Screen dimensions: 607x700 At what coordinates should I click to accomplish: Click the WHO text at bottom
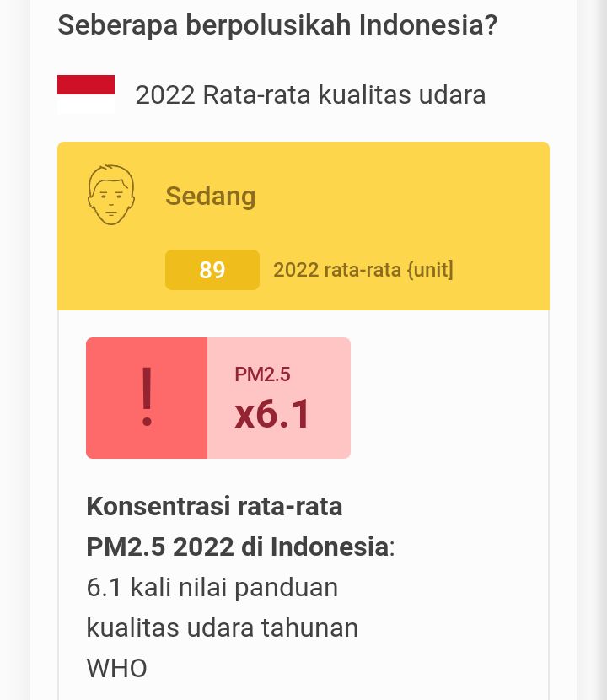pos(116,668)
